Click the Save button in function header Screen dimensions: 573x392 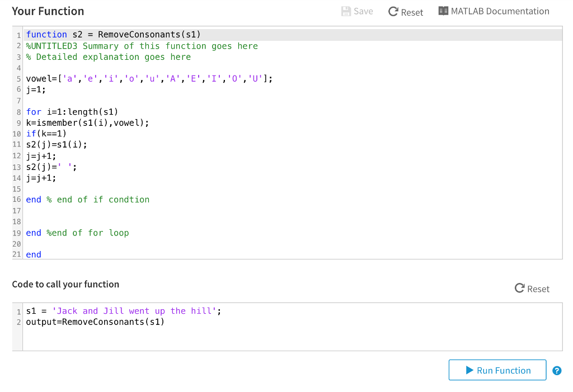[x=357, y=11]
